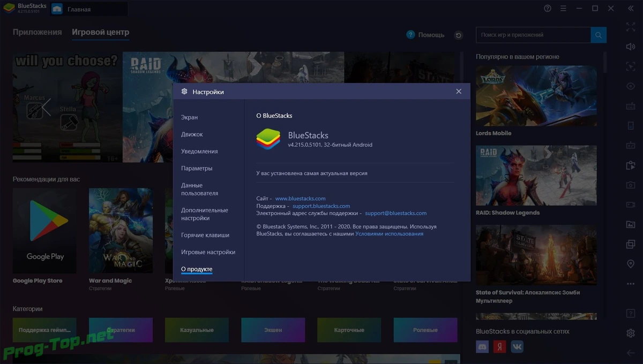Click the Казуальные category button

(197, 330)
